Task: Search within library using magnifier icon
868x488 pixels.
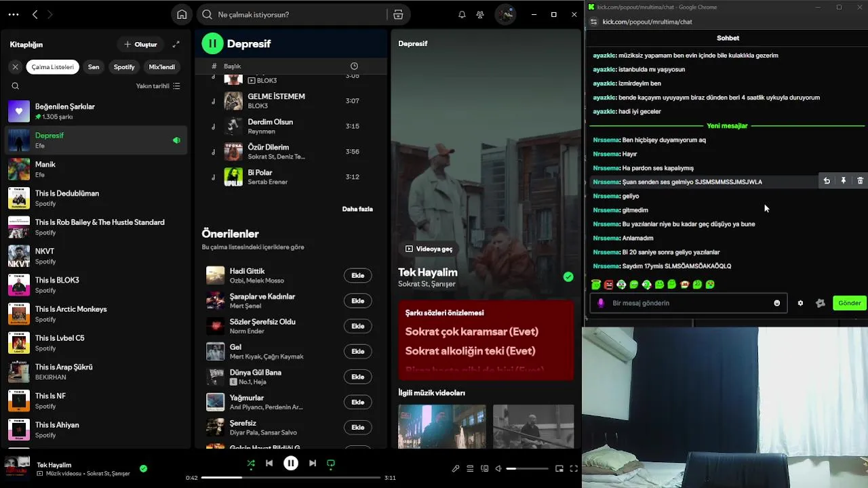Action: 16,86
